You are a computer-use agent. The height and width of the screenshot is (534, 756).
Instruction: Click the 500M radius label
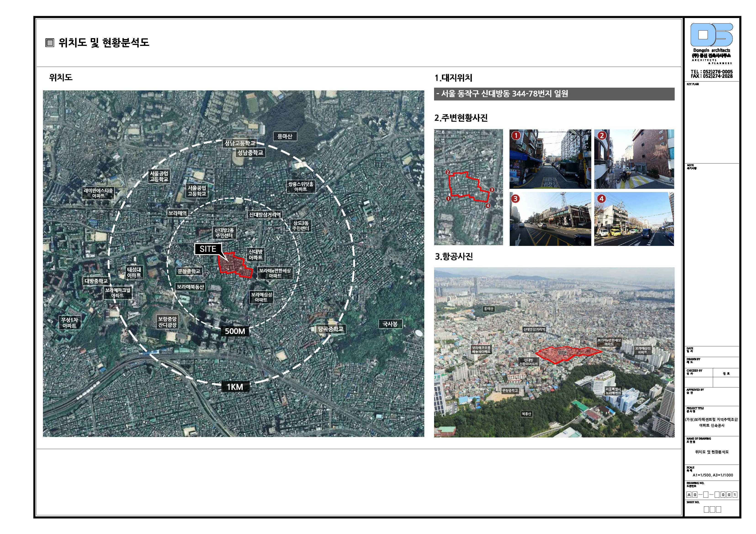(235, 331)
